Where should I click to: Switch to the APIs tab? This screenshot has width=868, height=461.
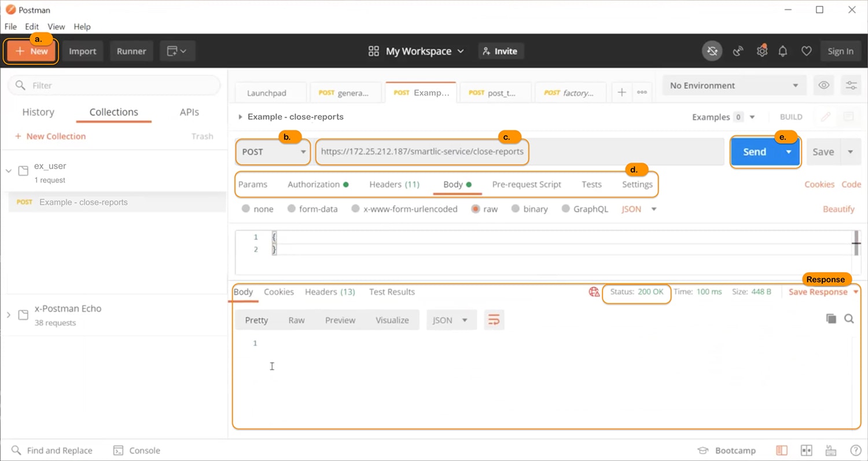tap(189, 112)
